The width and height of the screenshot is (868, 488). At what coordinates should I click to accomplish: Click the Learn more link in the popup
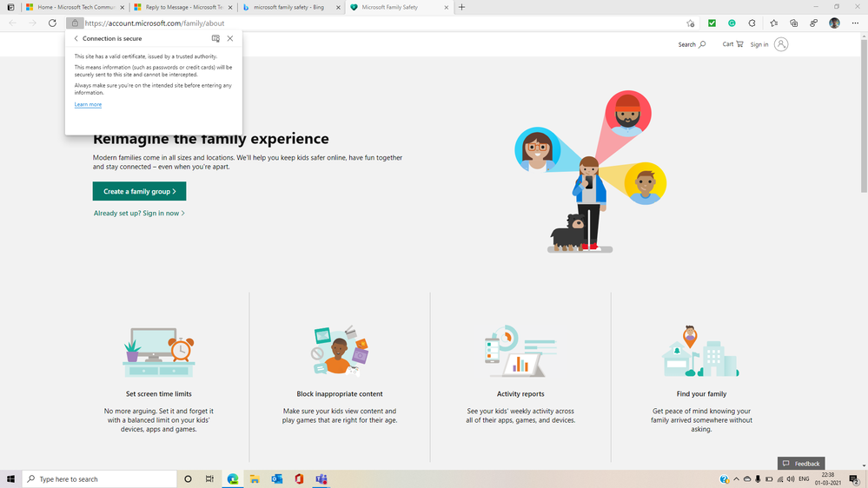coord(88,104)
